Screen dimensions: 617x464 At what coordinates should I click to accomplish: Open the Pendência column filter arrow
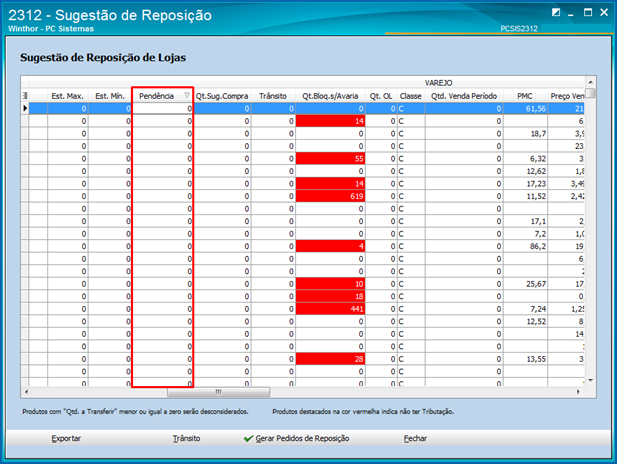point(187,95)
